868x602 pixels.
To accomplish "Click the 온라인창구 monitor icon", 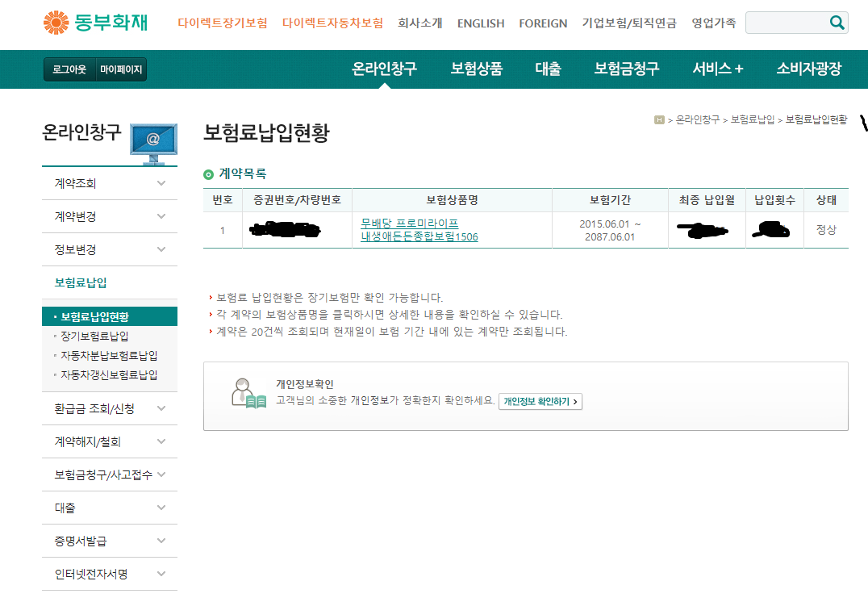I will (x=153, y=144).
